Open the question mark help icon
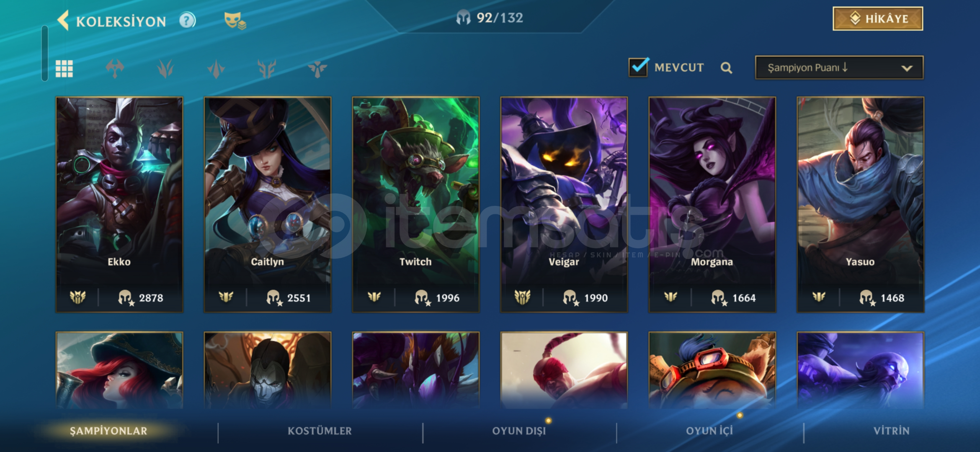 click(187, 20)
